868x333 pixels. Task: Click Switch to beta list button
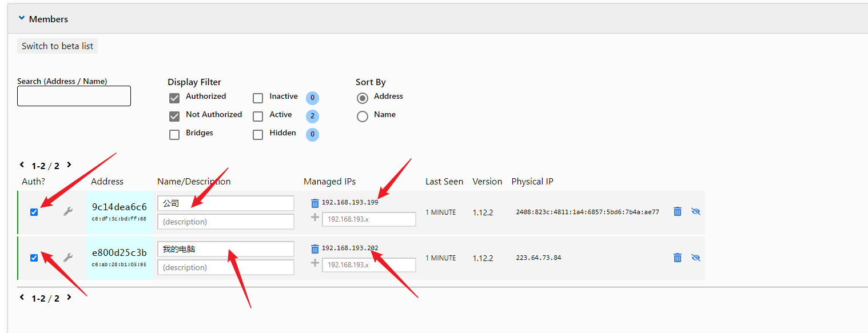[57, 46]
